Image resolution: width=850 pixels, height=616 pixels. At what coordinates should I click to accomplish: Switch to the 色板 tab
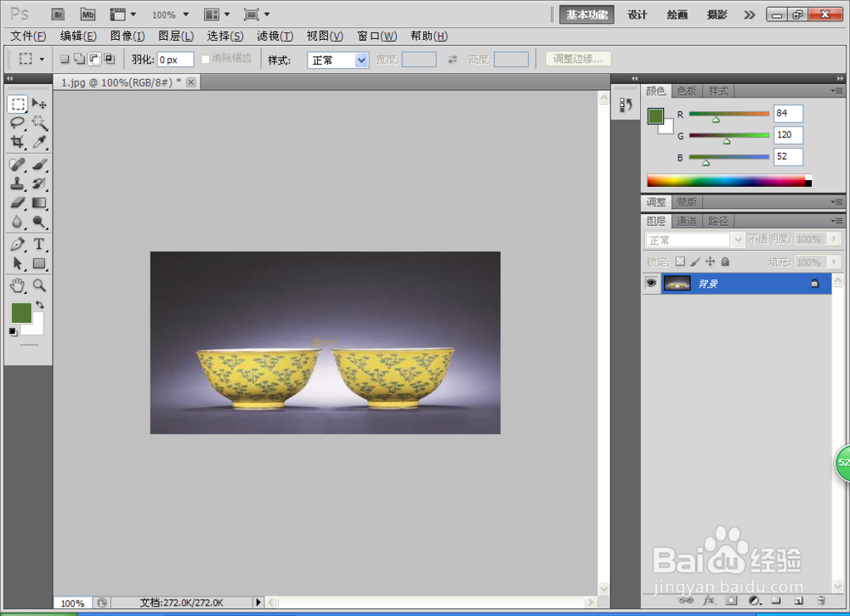[x=686, y=91]
